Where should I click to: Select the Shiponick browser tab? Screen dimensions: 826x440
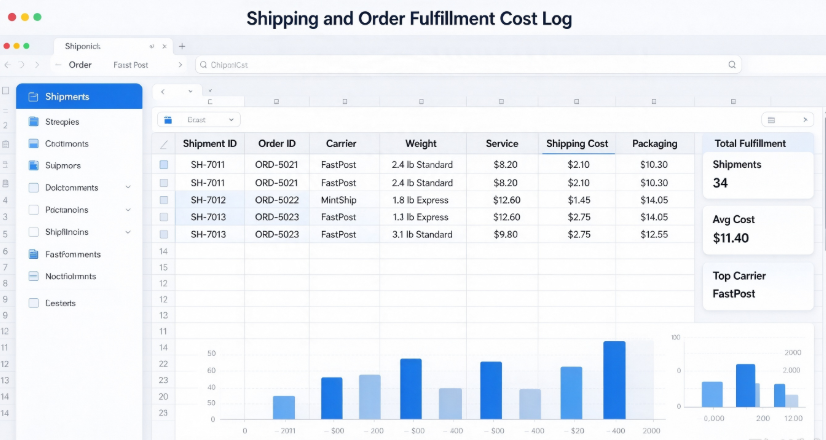click(113, 46)
